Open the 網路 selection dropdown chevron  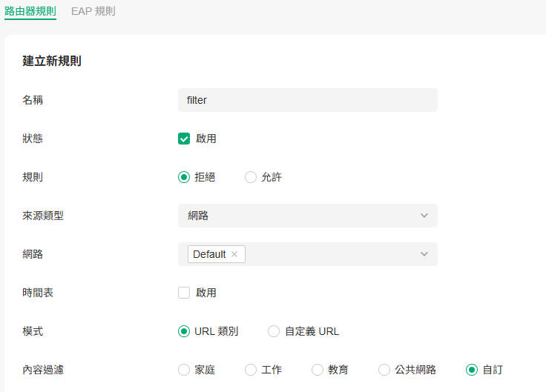click(x=424, y=254)
